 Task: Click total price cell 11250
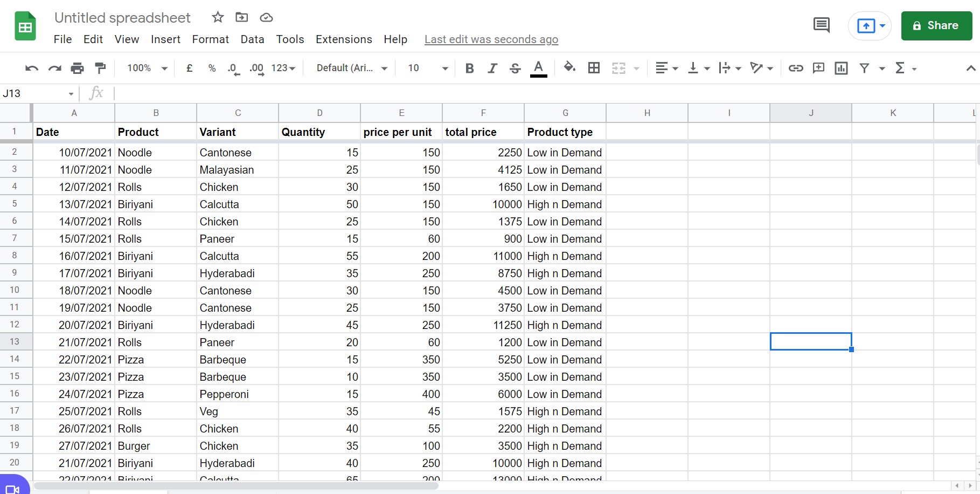pos(483,325)
